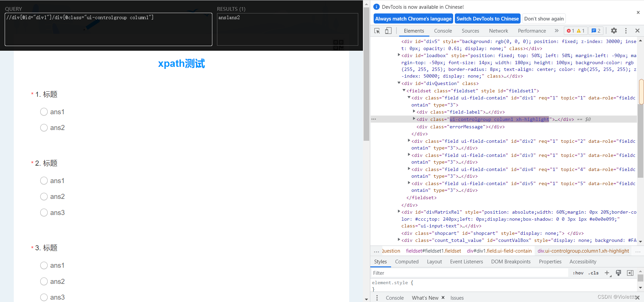Expand the div5 field node

coord(409,183)
